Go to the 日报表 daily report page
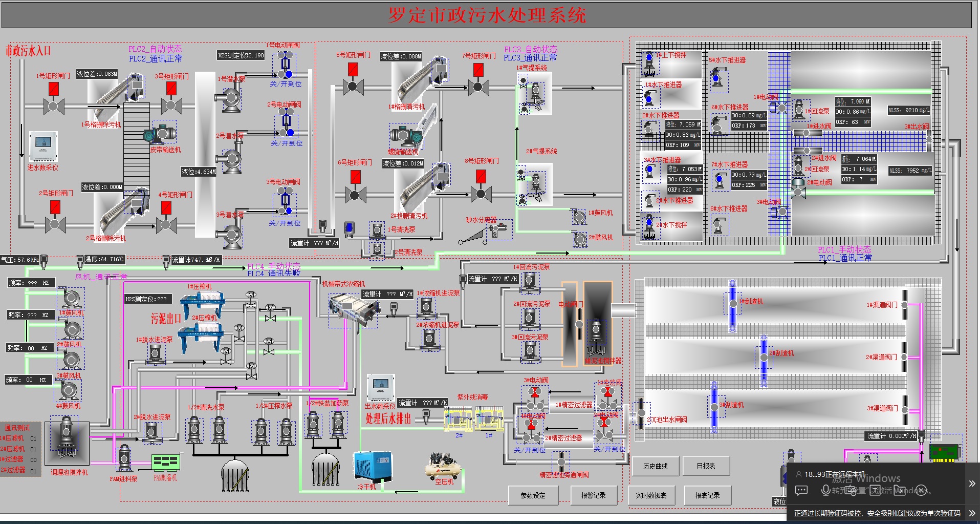The width and height of the screenshot is (980, 524). coord(706,466)
